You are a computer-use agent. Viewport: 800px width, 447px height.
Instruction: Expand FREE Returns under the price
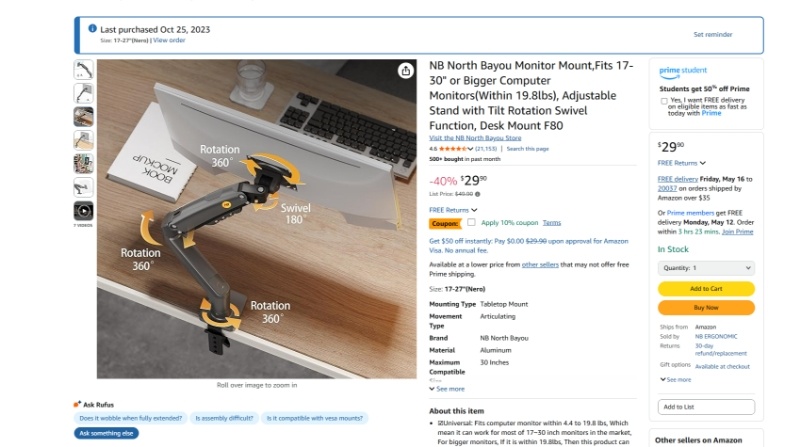click(453, 210)
